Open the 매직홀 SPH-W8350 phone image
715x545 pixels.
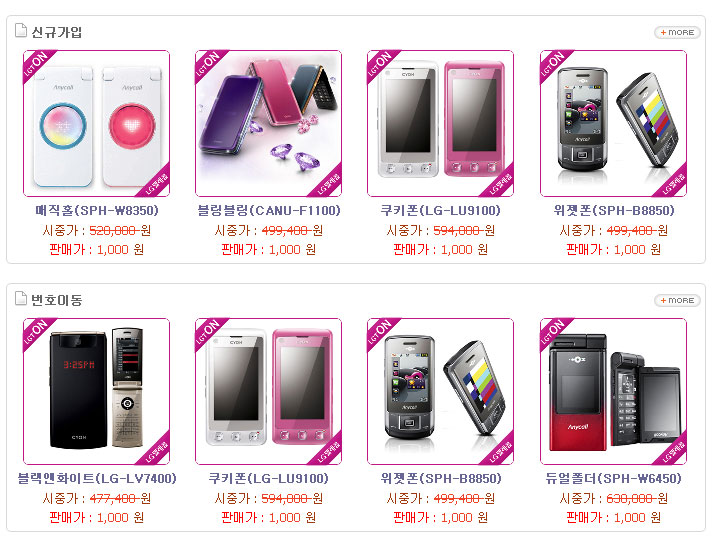(96, 124)
